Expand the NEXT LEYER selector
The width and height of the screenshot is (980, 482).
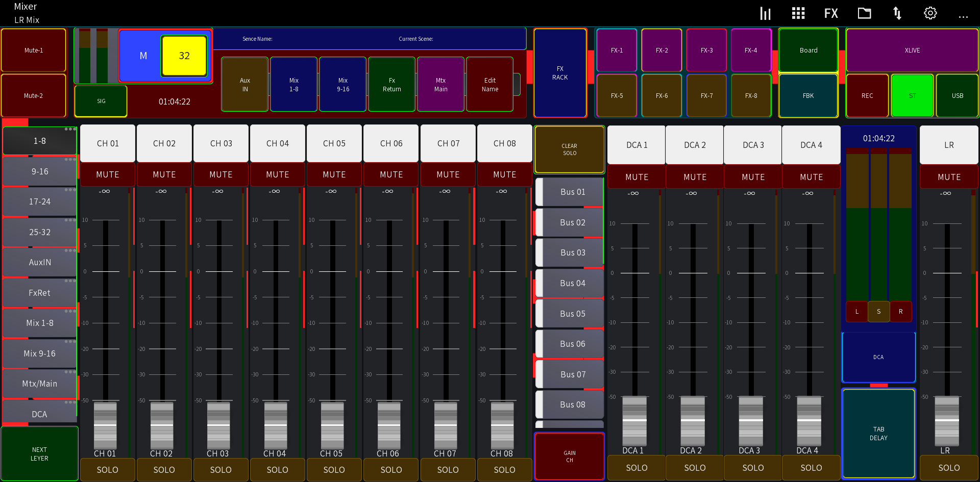coord(39,453)
